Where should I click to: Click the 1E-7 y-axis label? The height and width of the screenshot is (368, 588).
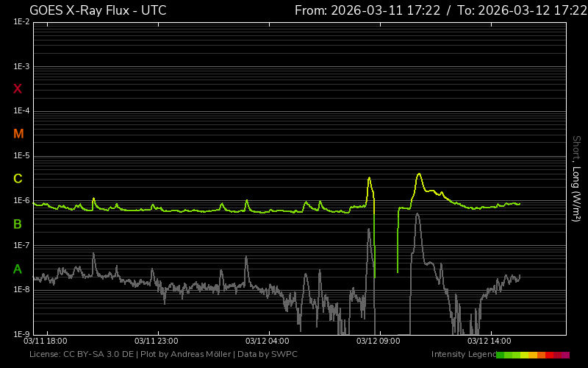pyautogui.click(x=21, y=245)
